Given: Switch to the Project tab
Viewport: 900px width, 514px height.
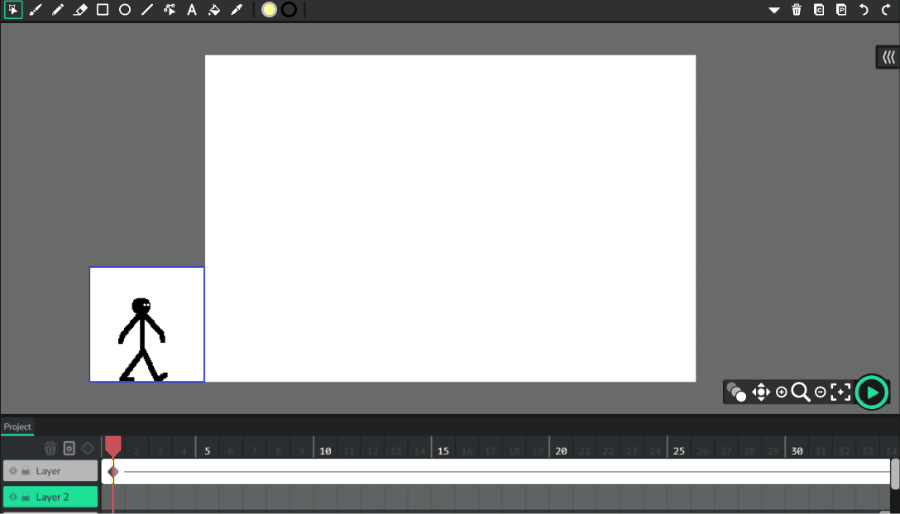Looking at the screenshot, I should point(17,427).
